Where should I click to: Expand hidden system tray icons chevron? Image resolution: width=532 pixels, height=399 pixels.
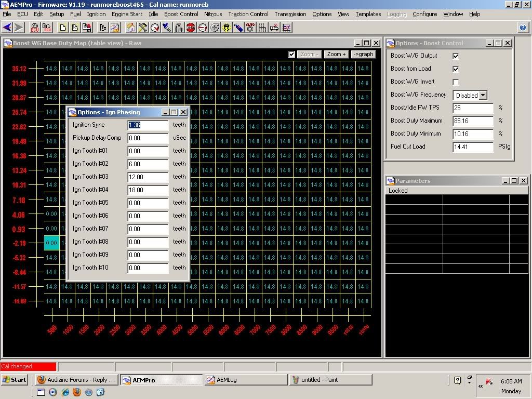[x=481, y=386]
